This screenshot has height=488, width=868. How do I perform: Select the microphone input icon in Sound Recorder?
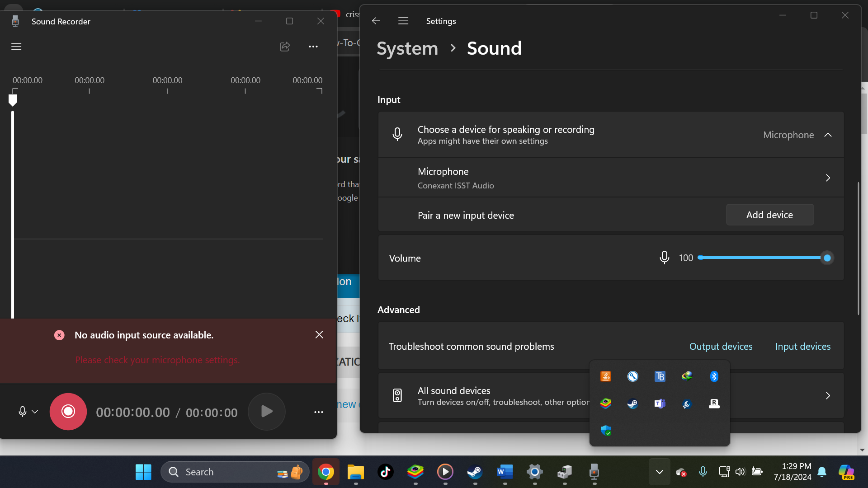23,412
